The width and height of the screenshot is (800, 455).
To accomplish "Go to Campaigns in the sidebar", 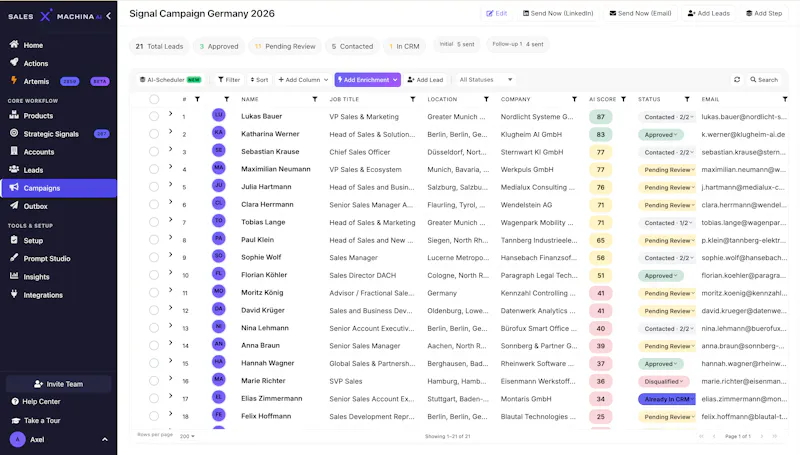I will 59,188.
